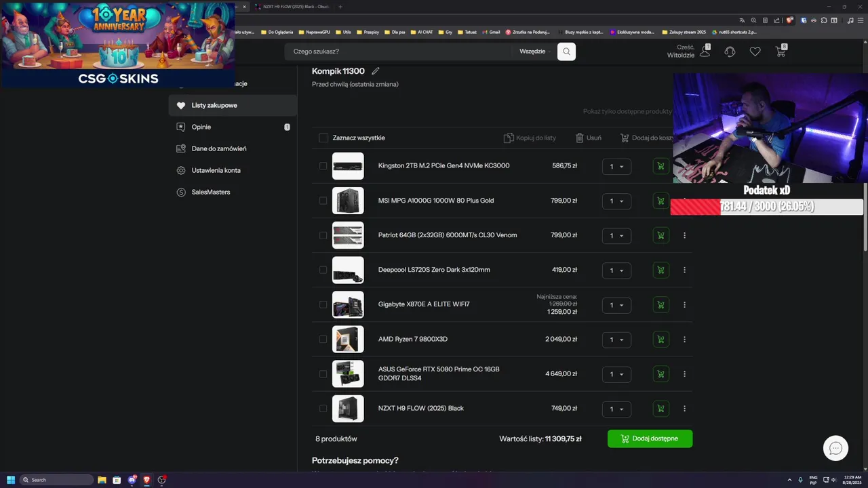Open the Gmail bookmark
Image resolution: width=868 pixels, height=488 pixels.
pyautogui.click(x=491, y=32)
